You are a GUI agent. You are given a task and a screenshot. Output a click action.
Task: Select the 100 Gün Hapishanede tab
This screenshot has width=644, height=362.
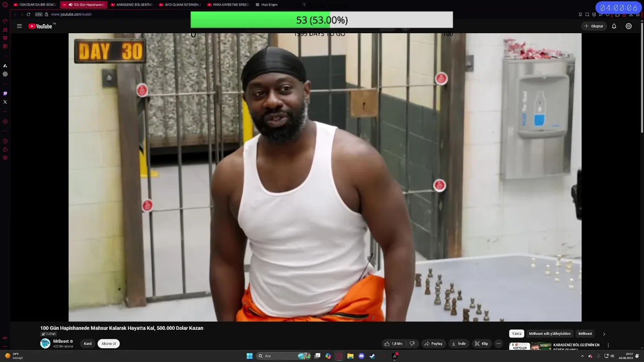tap(84, 5)
